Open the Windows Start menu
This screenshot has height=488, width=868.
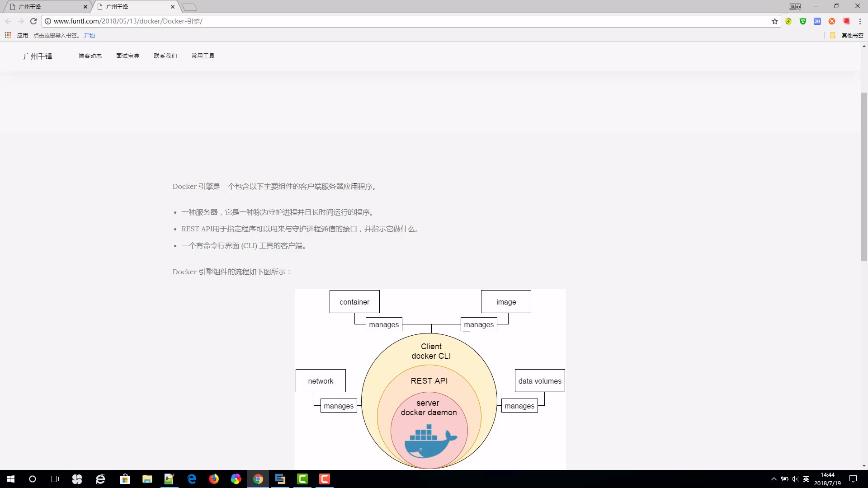pos(11,479)
